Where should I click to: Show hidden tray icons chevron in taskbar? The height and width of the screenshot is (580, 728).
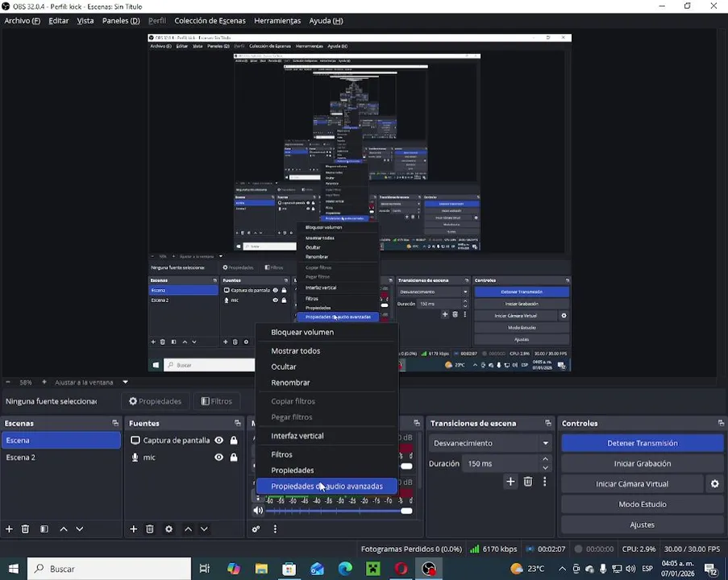[x=562, y=569]
